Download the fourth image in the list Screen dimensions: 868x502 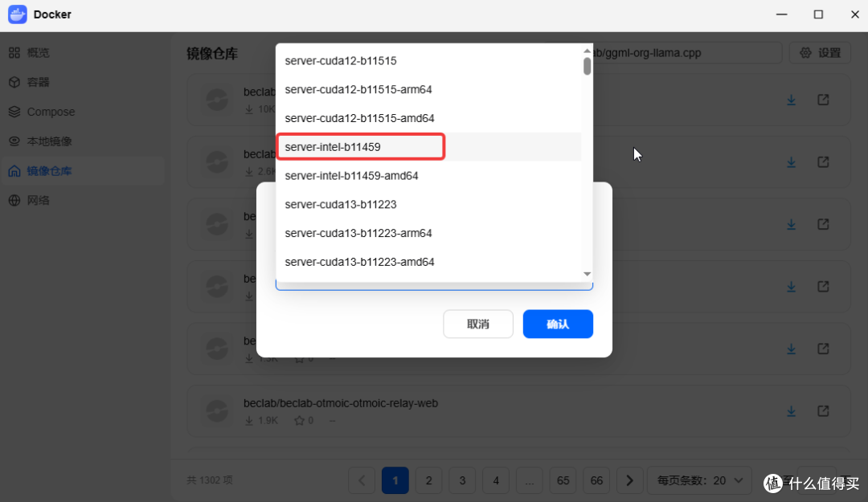[792, 287]
